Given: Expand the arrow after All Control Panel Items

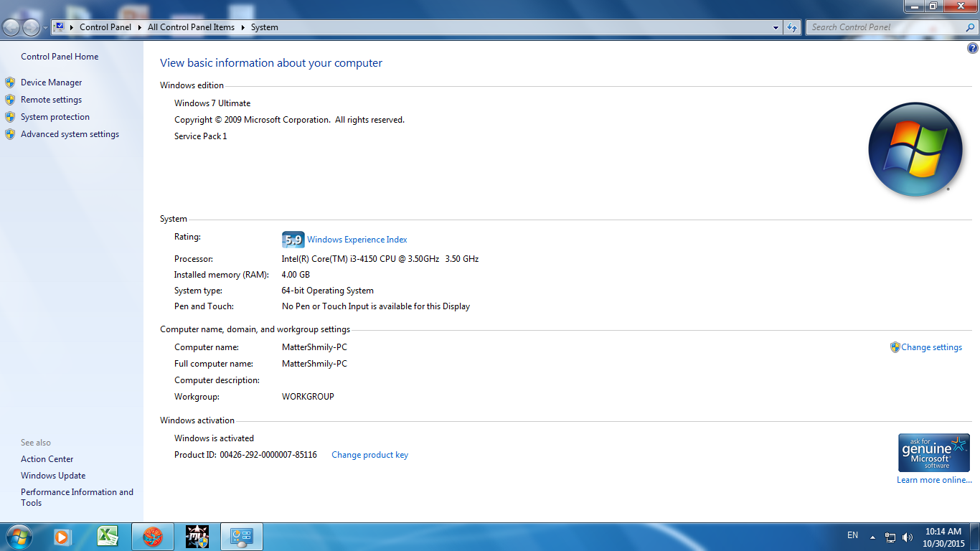Looking at the screenshot, I should [x=242, y=27].
